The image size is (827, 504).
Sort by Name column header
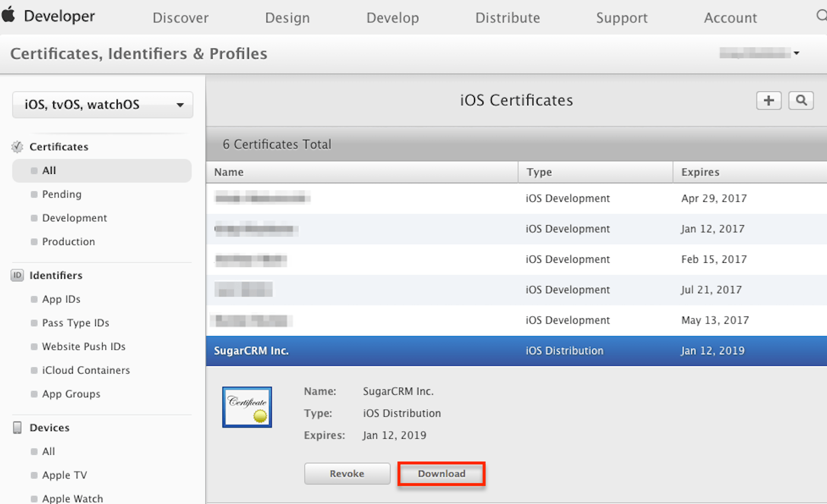362,172
